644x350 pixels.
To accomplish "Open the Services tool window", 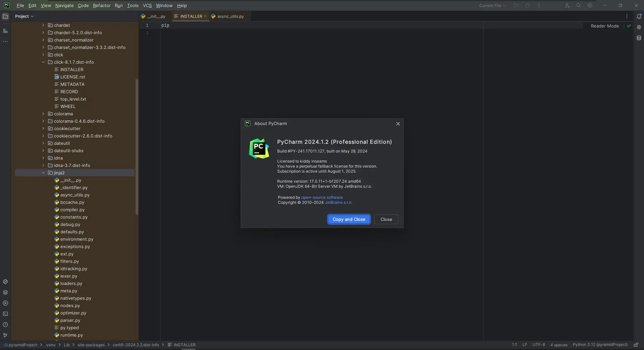I will pyautogui.click(x=5, y=303).
